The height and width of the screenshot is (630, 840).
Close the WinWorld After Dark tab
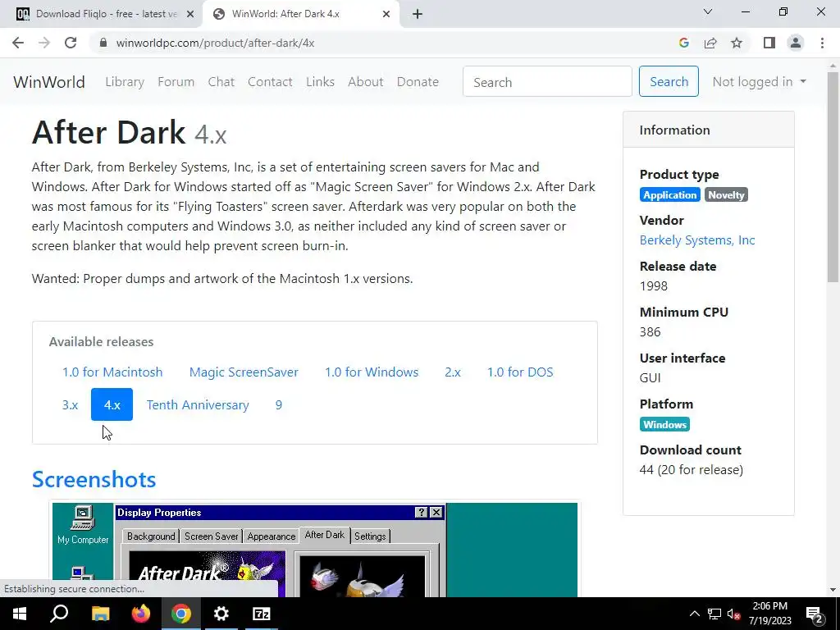pos(386,14)
